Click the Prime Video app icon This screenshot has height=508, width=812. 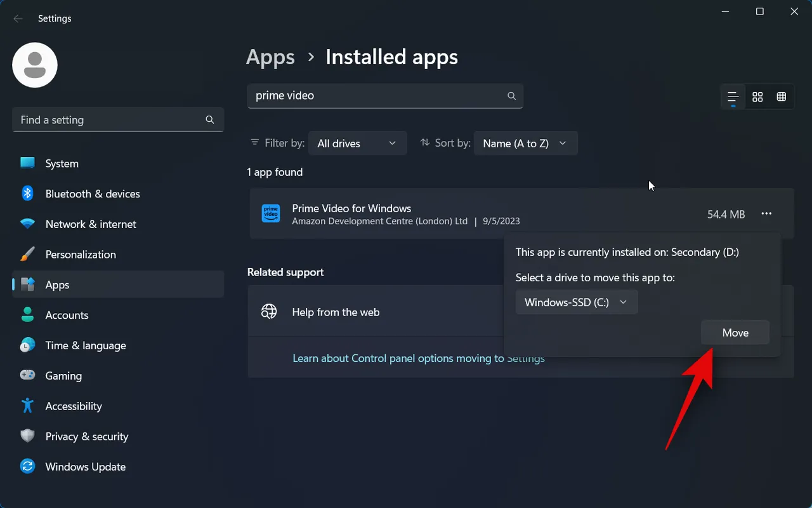click(271, 213)
